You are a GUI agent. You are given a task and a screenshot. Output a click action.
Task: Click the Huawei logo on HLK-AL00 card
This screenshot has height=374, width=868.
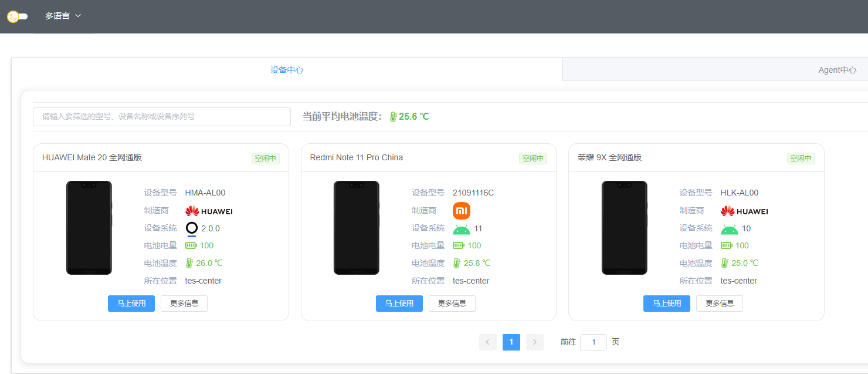pos(744,211)
